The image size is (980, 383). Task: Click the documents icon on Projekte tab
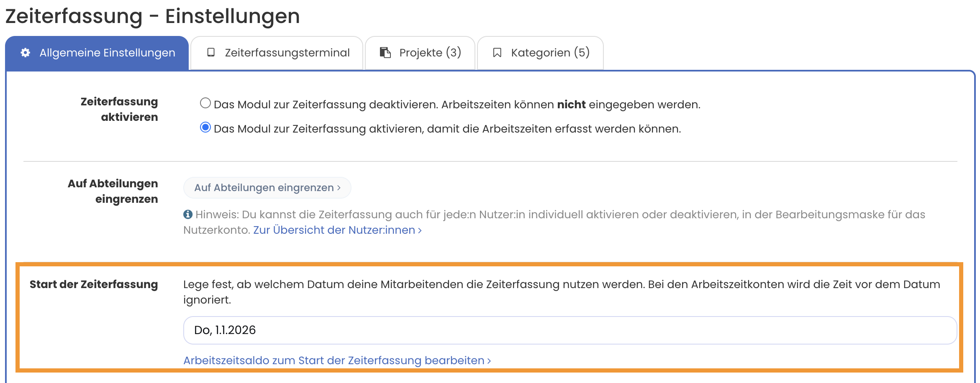pos(385,53)
